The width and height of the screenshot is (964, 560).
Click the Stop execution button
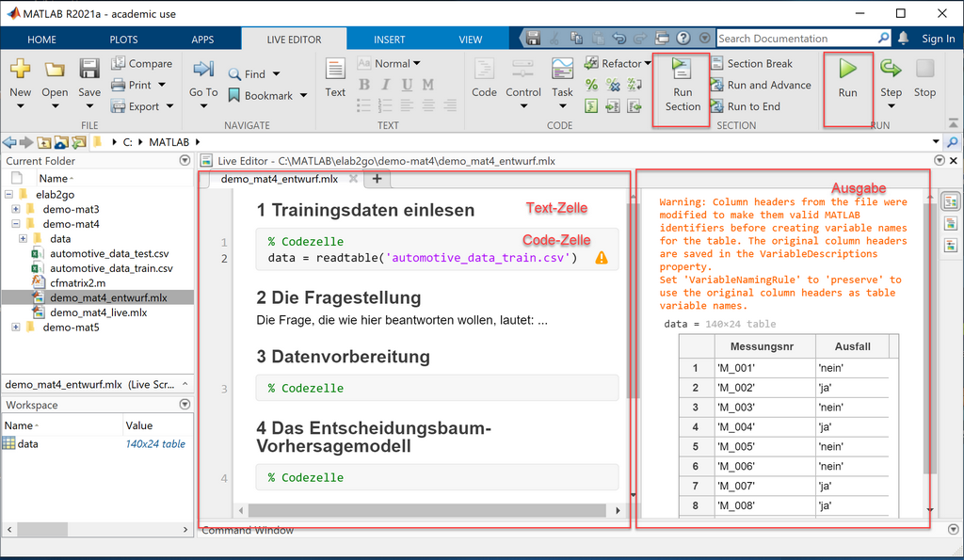pyautogui.click(x=924, y=78)
